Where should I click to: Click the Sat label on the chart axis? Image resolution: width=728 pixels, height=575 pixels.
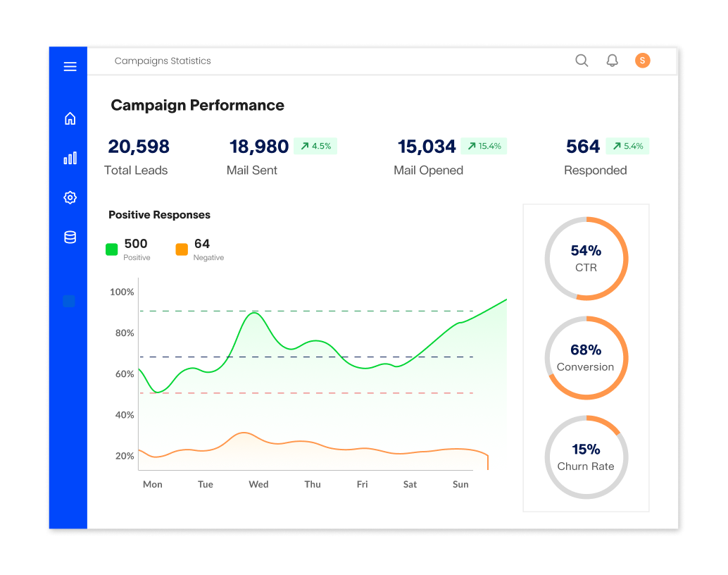click(x=410, y=484)
